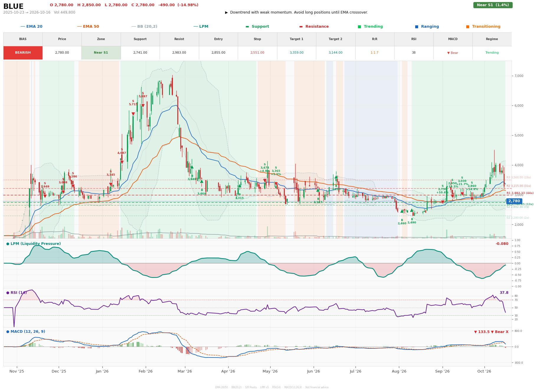This screenshot has width=537, height=392.
Task: Click the MACD (12, 26, 9) panel title
Action: [x=26, y=332]
